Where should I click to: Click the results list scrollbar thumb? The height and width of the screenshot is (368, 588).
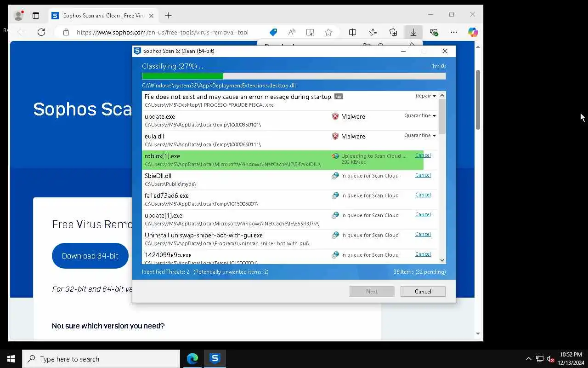click(442, 116)
